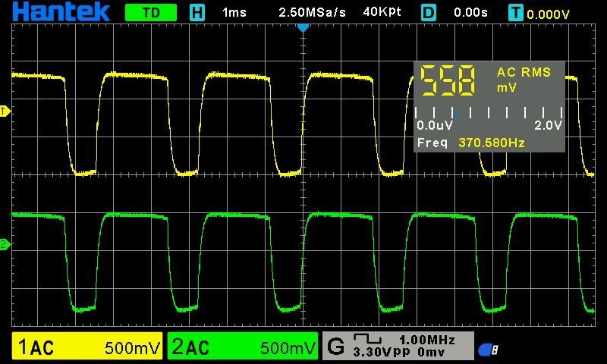Toggle channel 2 using the green 2AC box

243,347
